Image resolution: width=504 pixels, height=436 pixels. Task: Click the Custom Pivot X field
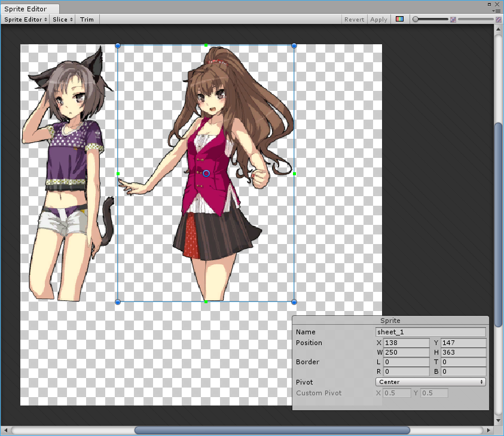pyautogui.click(x=396, y=393)
